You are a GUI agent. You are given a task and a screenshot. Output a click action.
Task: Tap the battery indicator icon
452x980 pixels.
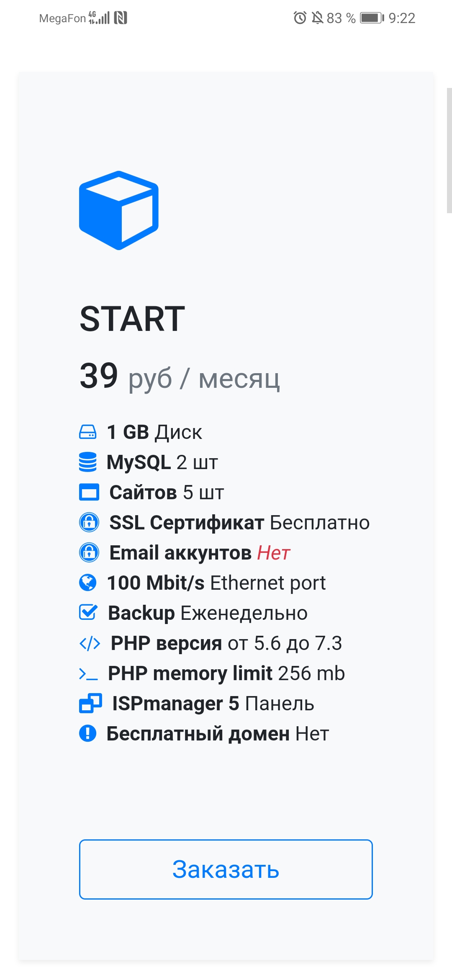(372, 18)
